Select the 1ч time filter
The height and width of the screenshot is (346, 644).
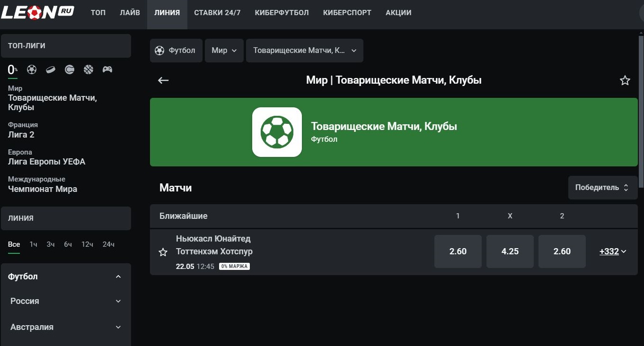click(33, 244)
